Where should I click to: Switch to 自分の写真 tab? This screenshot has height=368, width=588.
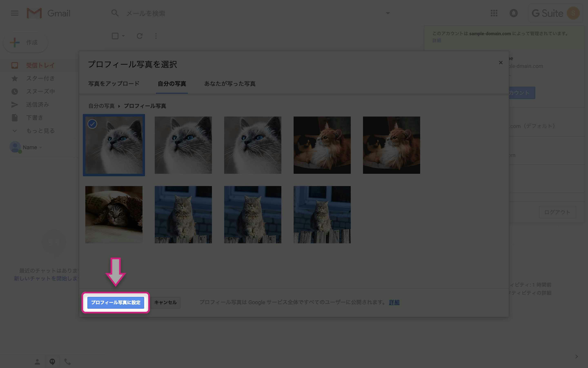pyautogui.click(x=172, y=84)
